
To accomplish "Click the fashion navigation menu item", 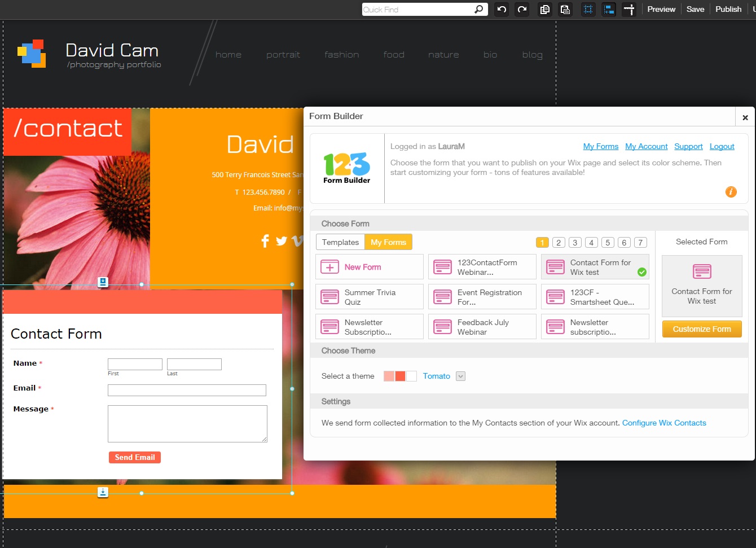I will (x=342, y=55).
